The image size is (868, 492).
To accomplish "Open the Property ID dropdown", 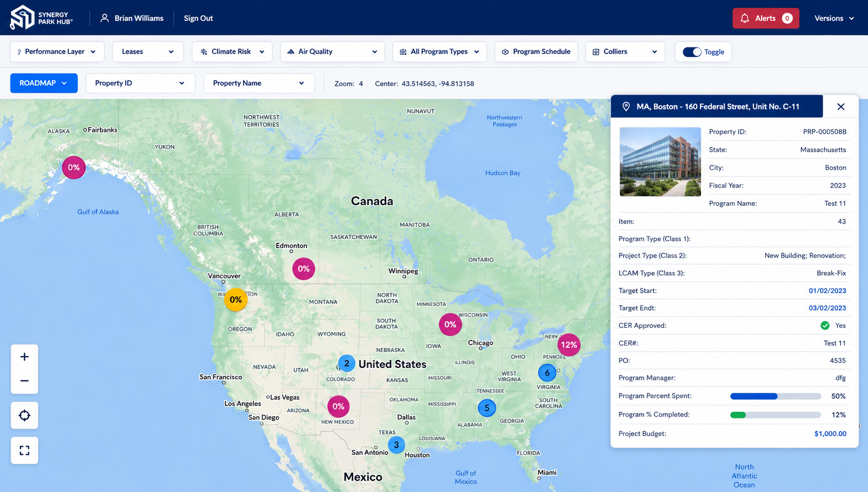I will click(x=140, y=83).
